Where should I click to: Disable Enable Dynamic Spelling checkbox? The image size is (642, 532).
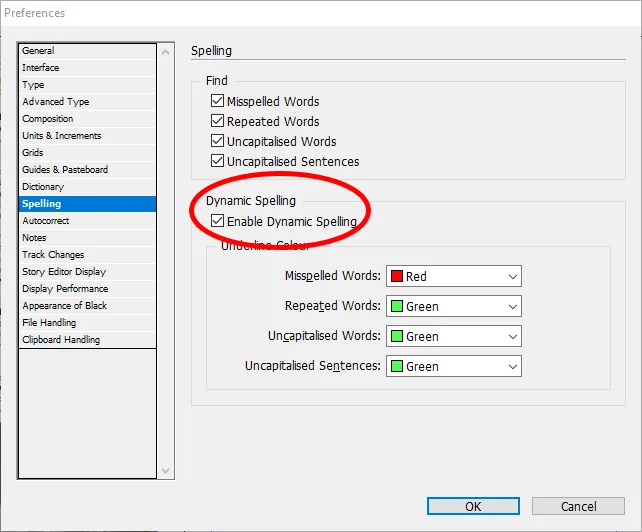tap(218, 221)
